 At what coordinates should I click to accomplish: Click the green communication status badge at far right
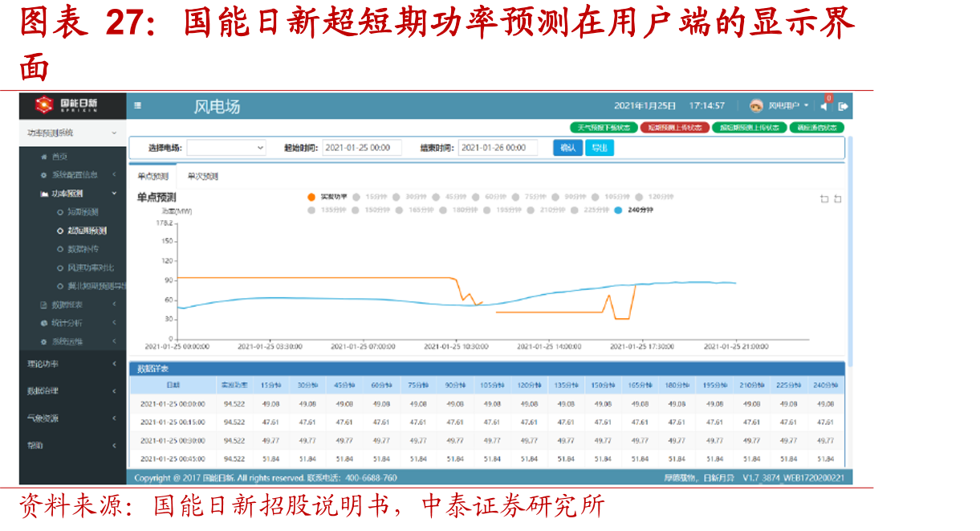click(817, 128)
